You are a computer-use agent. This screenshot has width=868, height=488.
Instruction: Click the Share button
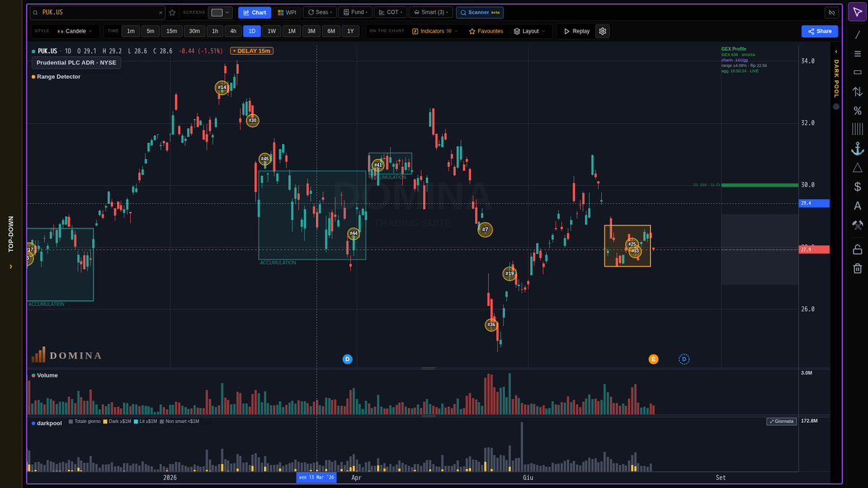pos(820,31)
